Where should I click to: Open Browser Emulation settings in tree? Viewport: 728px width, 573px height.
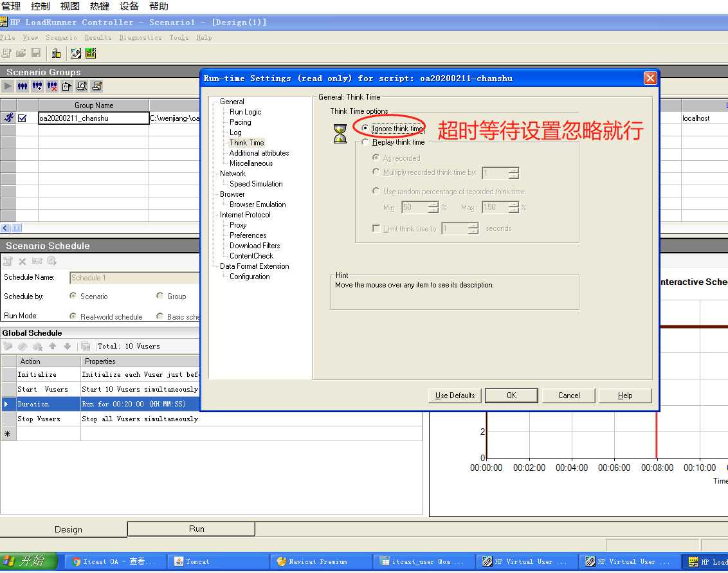pyautogui.click(x=258, y=205)
